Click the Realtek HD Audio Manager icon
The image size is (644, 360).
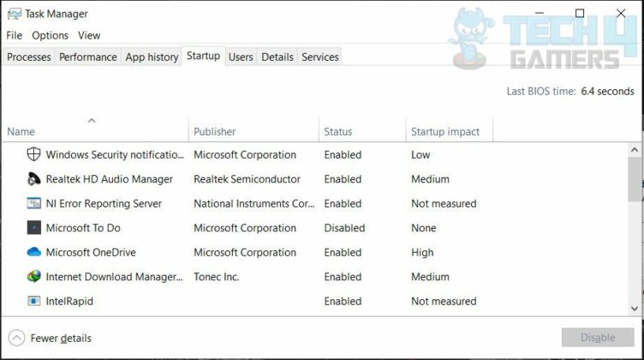(34, 179)
